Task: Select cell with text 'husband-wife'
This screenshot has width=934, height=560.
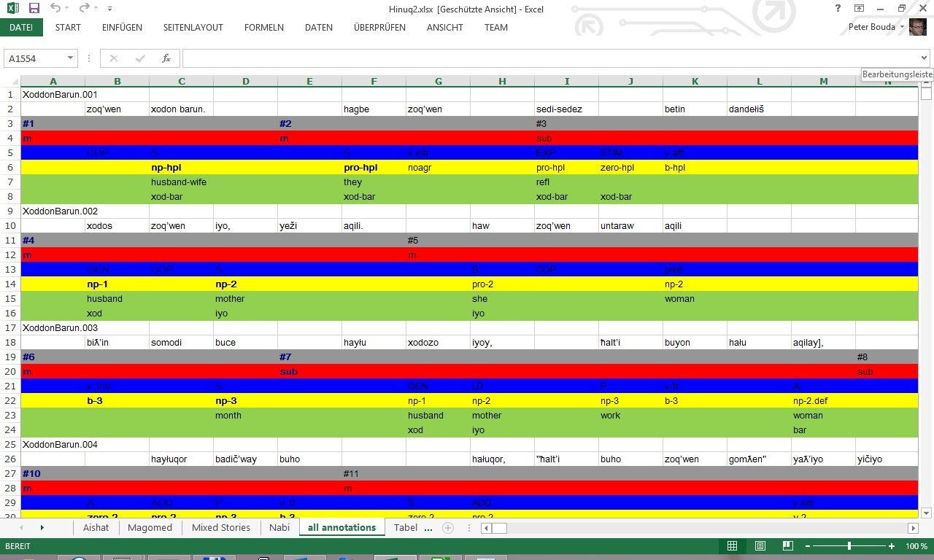Action: [181, 182]
